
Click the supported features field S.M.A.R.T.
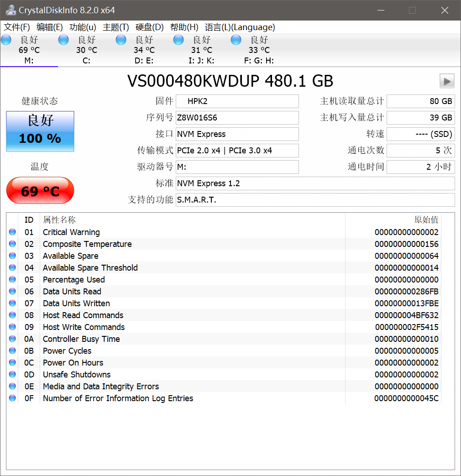pos(315,200)
